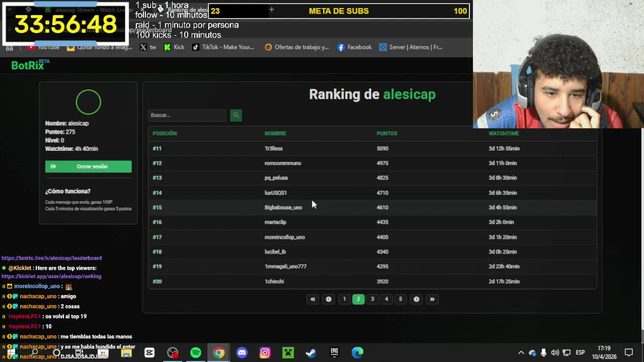Click the 3d 12h 55min watchtime value
This screenshot has height=362, width=644.
pyautogui.click(x=504, y=149)
